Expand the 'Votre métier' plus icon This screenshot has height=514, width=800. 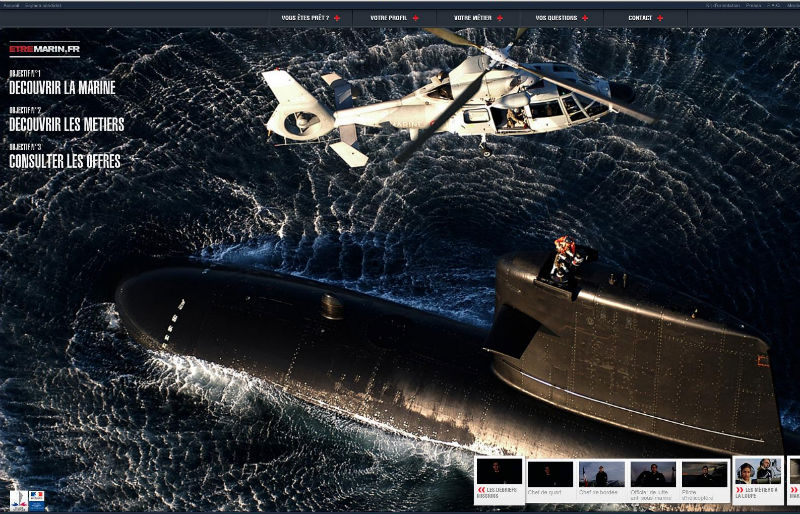point(499,18)
